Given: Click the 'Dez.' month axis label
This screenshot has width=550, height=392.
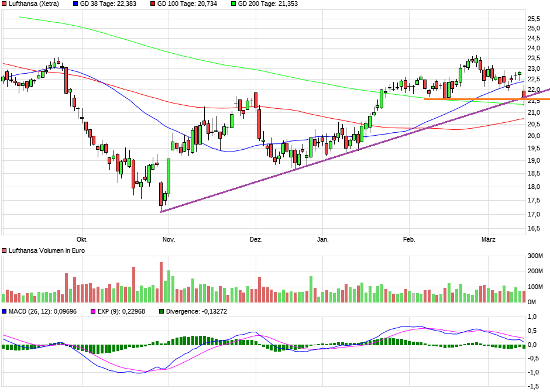Looking at the screenshot, I should click(x=256, y=239).
